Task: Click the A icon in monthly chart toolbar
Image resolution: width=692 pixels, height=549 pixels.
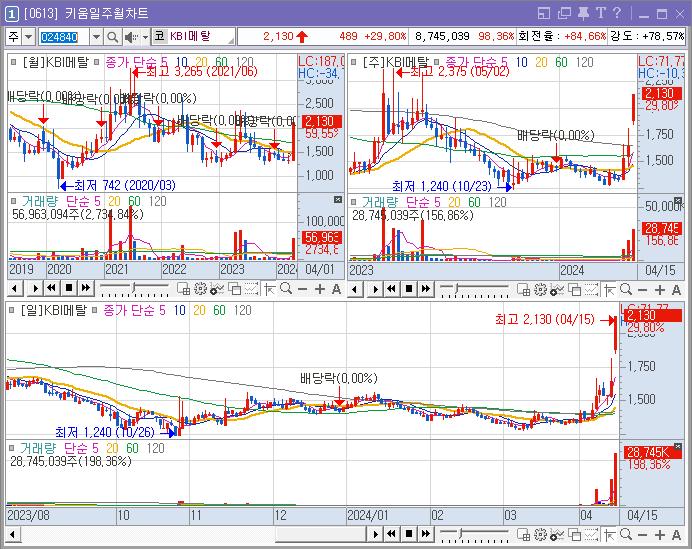Action: [x=336, y=290]
